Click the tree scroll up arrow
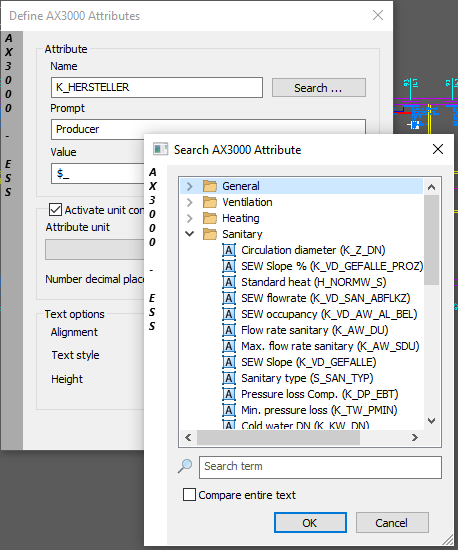The image size is (458, 550). [x=432, y=187]
